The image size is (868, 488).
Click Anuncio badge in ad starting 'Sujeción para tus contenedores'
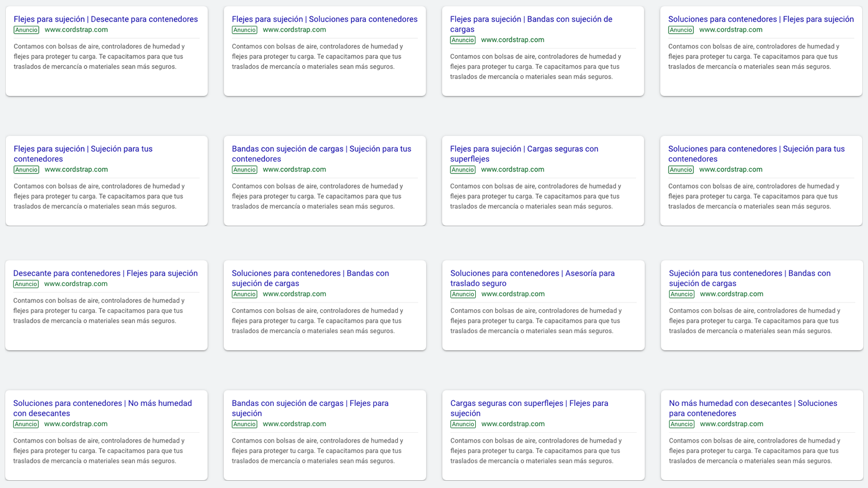[x=681, y=294]
